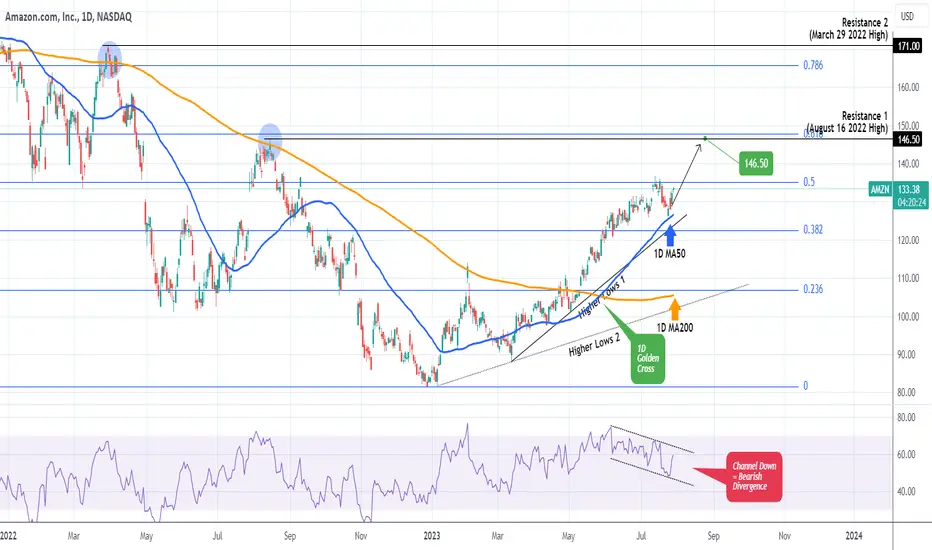Click the green 146.50 target callout

(x=756, y=163)
